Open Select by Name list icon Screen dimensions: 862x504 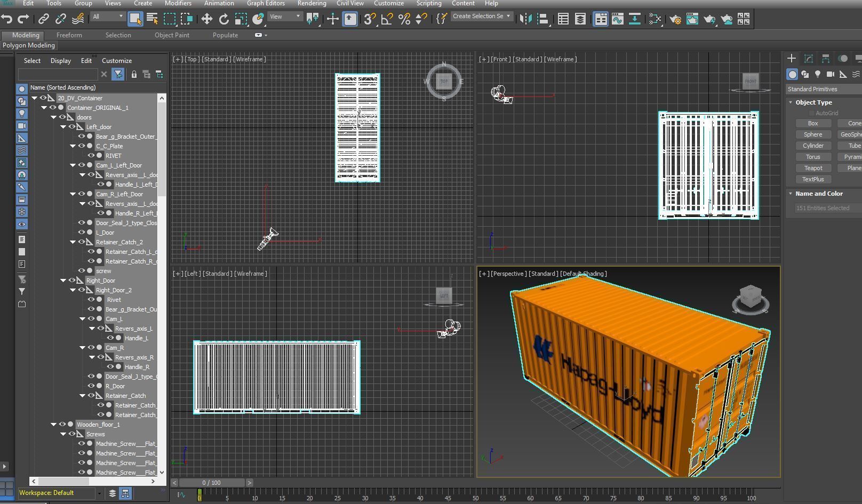152,19
